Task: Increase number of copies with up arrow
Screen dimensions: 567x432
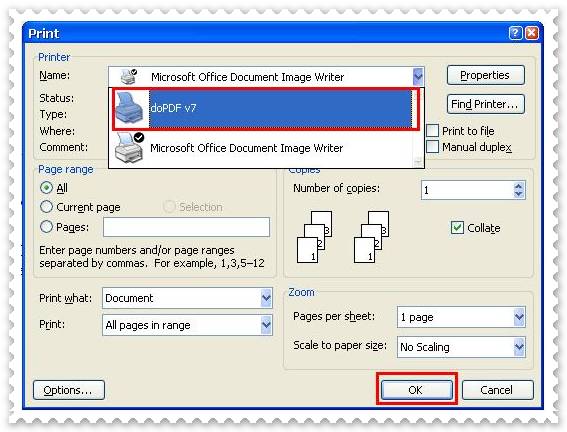Action: pyautogui.click(x=519, y=186)
